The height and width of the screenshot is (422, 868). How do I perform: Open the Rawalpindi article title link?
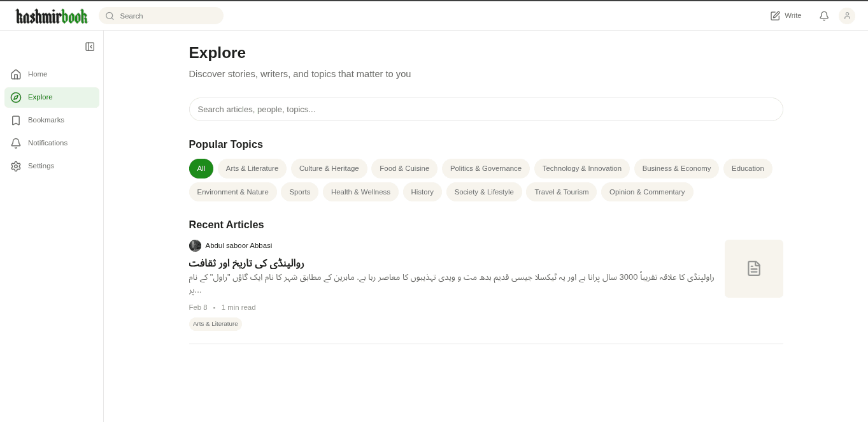tap(246, 263)
